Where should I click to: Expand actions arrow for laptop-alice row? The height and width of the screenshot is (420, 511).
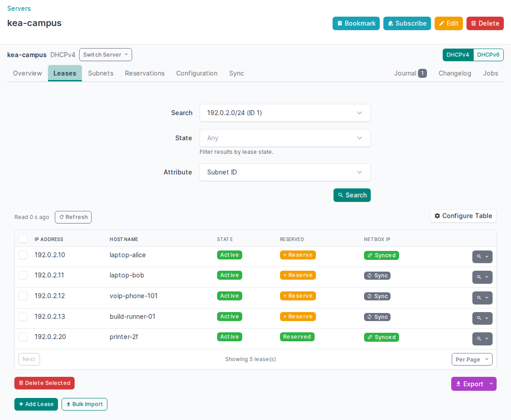tap(487, 257)
